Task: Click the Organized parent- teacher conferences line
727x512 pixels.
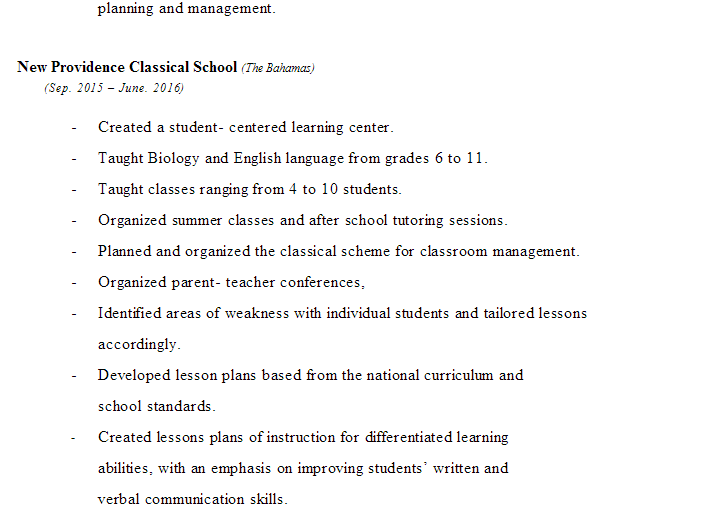Action: (231, 282)
